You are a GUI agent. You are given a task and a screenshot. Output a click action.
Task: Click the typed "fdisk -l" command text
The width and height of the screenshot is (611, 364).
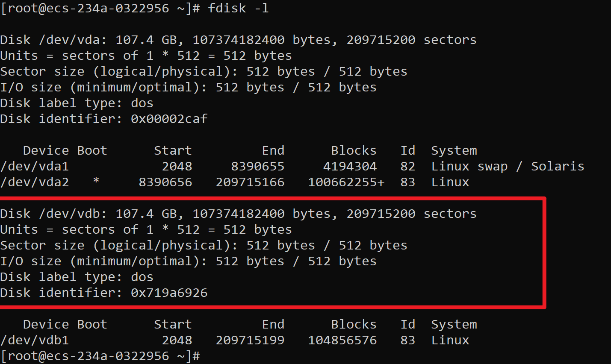238,8
